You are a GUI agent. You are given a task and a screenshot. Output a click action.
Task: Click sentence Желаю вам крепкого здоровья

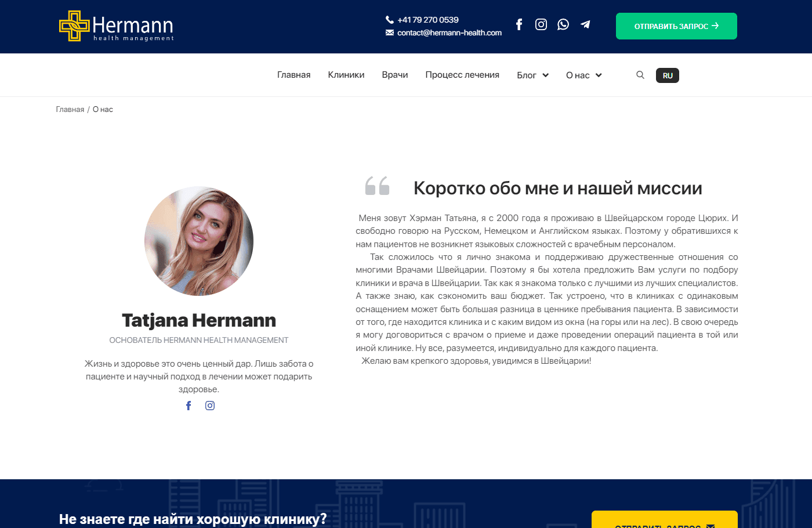click(x=476, y=361)
